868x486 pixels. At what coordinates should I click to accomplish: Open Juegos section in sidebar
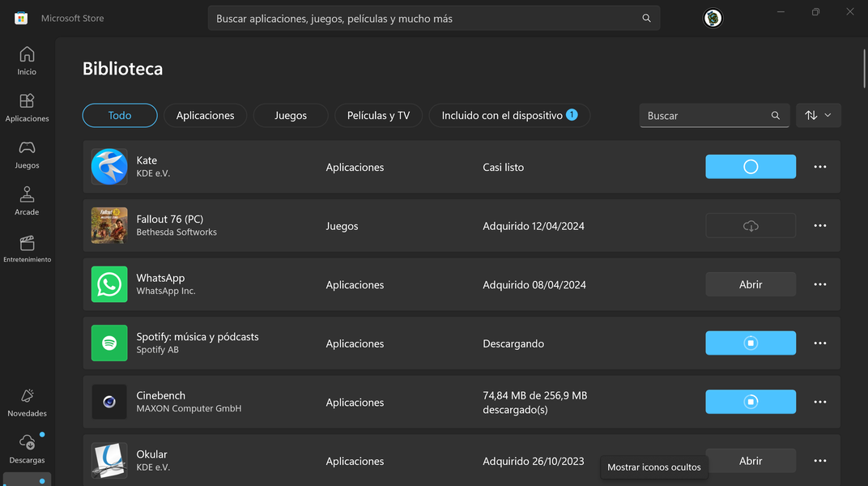pos(27,155)
